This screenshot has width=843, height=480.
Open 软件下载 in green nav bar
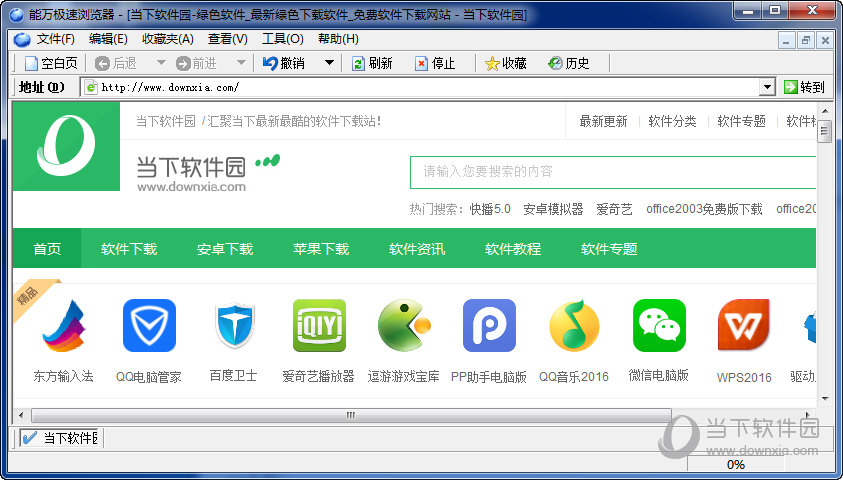(129, 248)
